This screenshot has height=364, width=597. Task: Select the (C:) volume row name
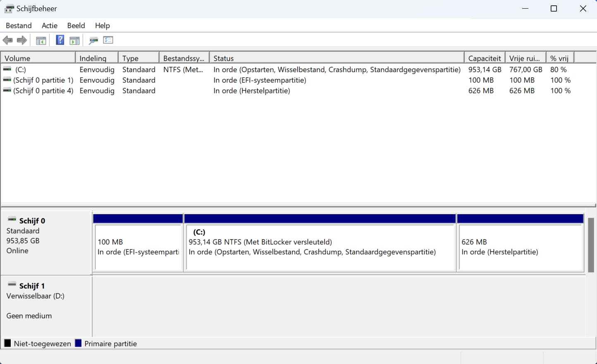point(21,69)
